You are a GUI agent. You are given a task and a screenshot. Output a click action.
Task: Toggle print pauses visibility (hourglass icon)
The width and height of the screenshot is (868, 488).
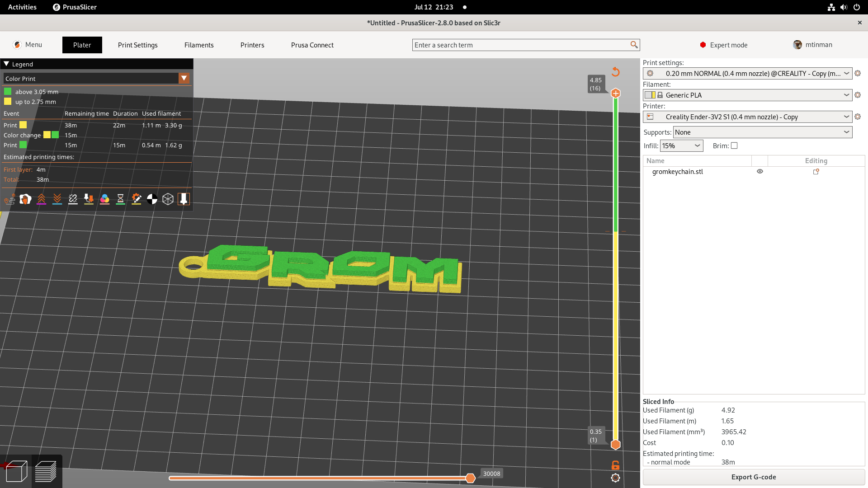[x=120, y=199]
